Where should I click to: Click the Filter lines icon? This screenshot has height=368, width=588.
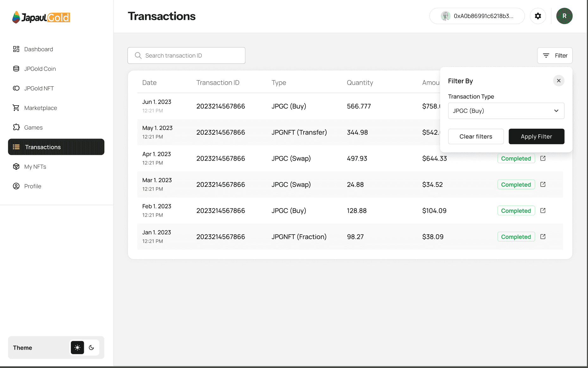tap(546, 56)
